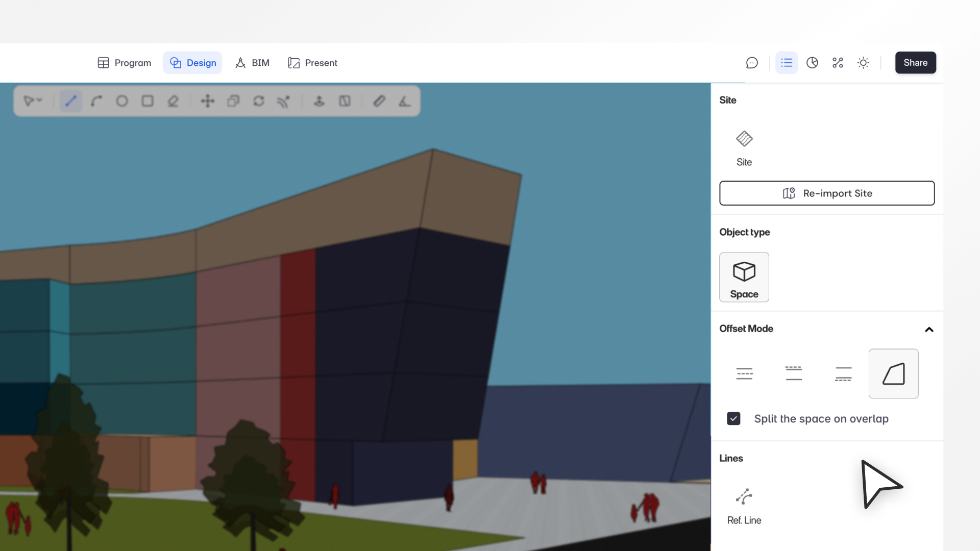Click the Re-import Site button

pyautogui.click(x=827, y=193)
